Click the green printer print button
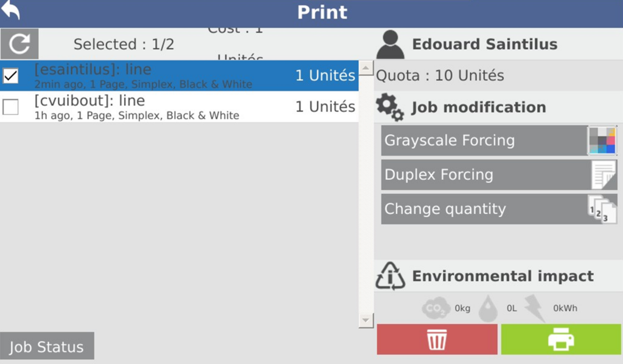Screen dimensions: 623x364 [x=561, y=339]
